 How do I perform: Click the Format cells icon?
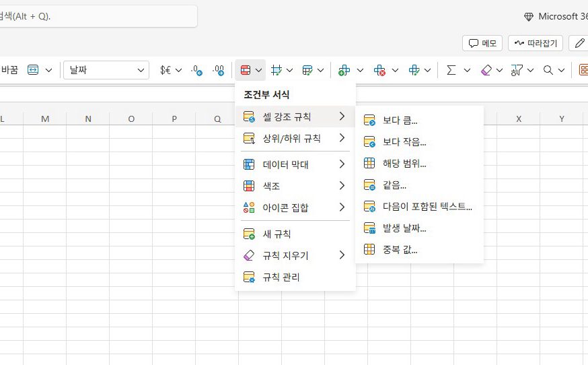(414, 70)
